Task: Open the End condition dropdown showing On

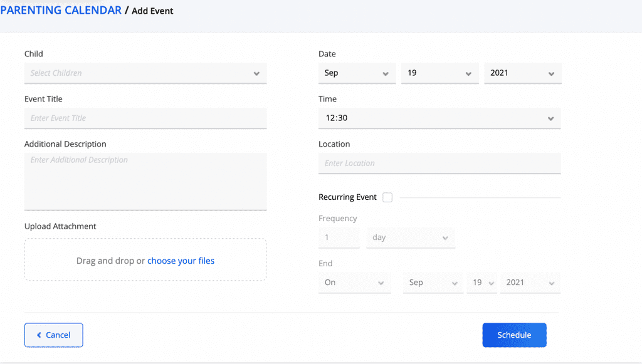Action: tap(354, 283)
